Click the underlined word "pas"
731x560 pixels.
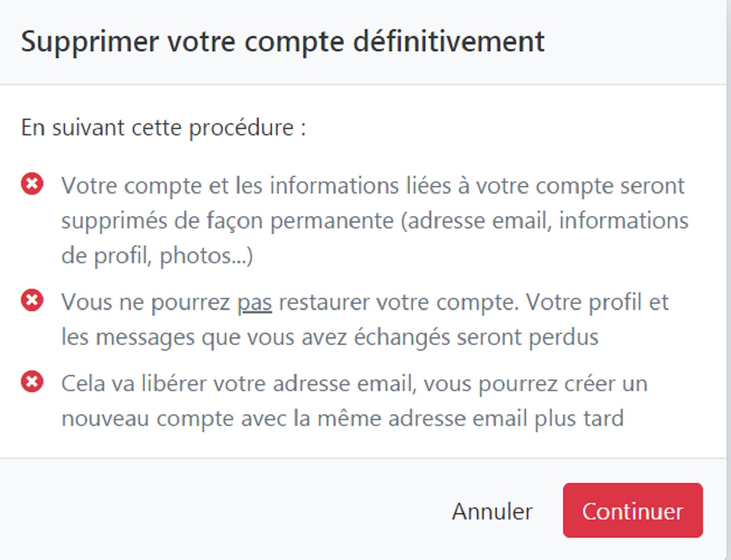[x=254, y=303]
